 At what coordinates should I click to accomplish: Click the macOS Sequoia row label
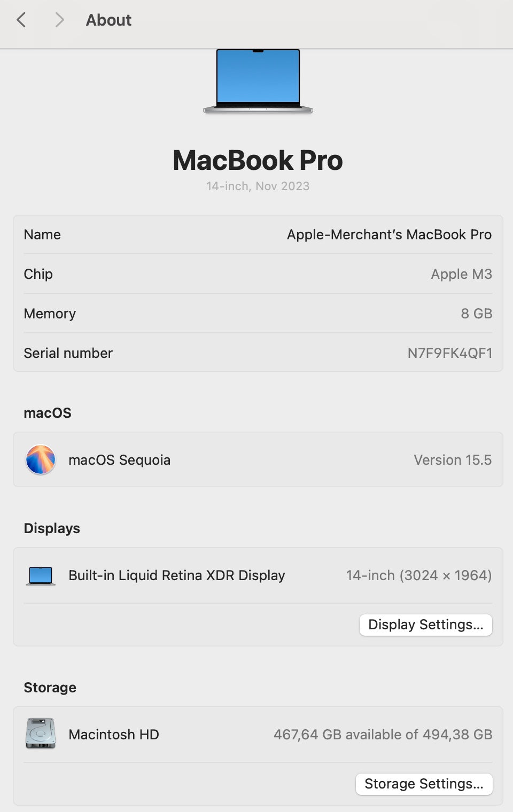(119, 460)
